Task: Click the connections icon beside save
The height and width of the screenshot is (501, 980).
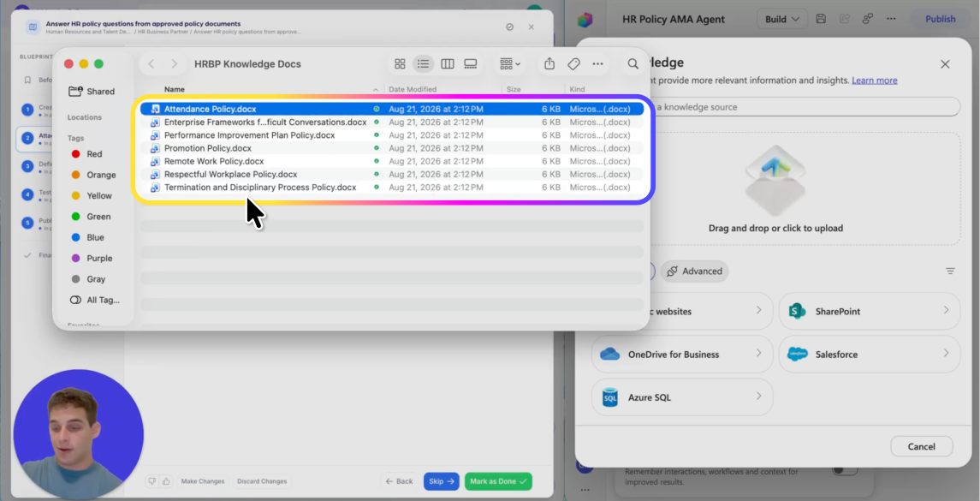Action: [x=868, y=20]
